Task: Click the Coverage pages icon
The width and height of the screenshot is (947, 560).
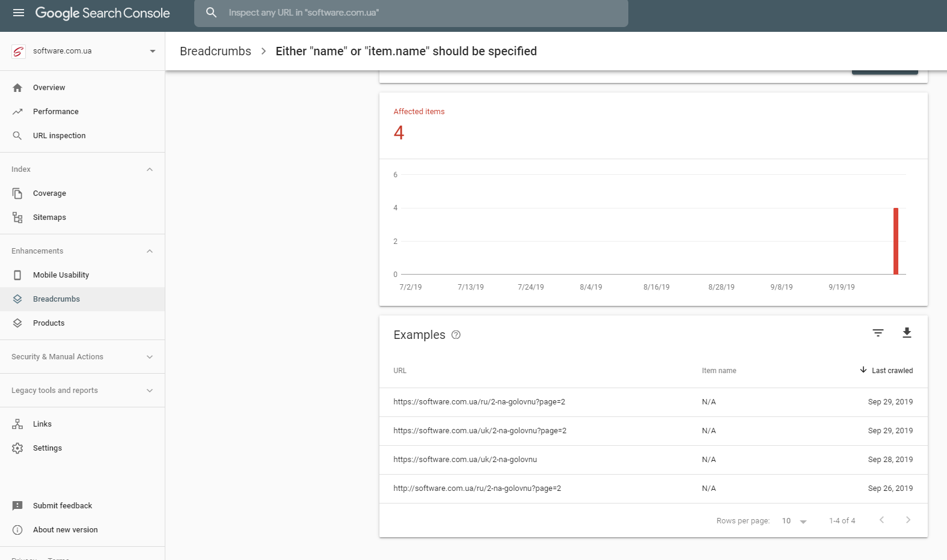Action: click(x=17, y=193)
